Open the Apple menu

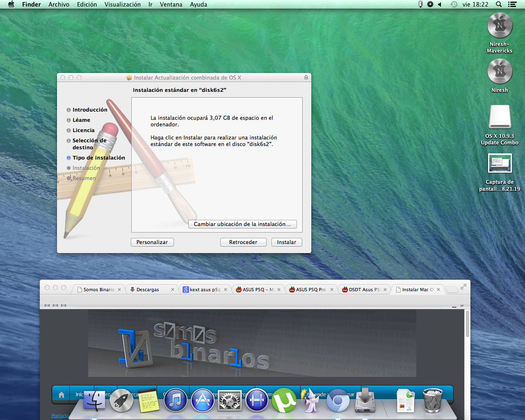pos(11,5)
